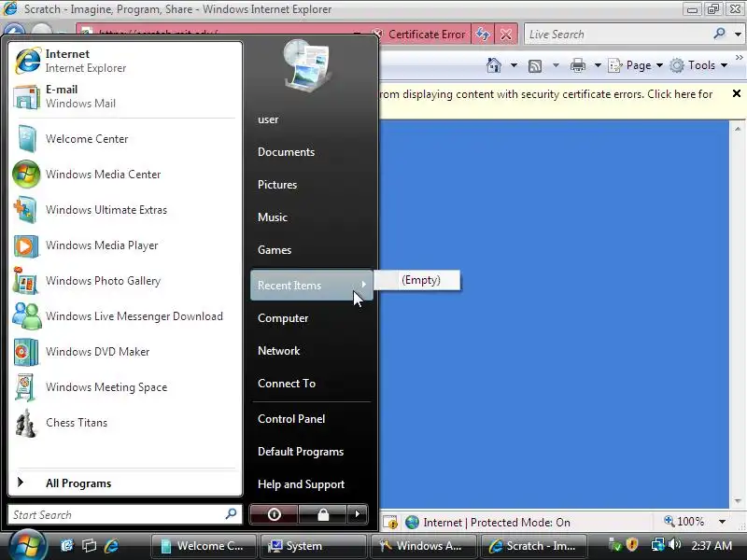Launch Internet Explorer from Quick Launch
This screenshot has height=560, width=747.
111,545
